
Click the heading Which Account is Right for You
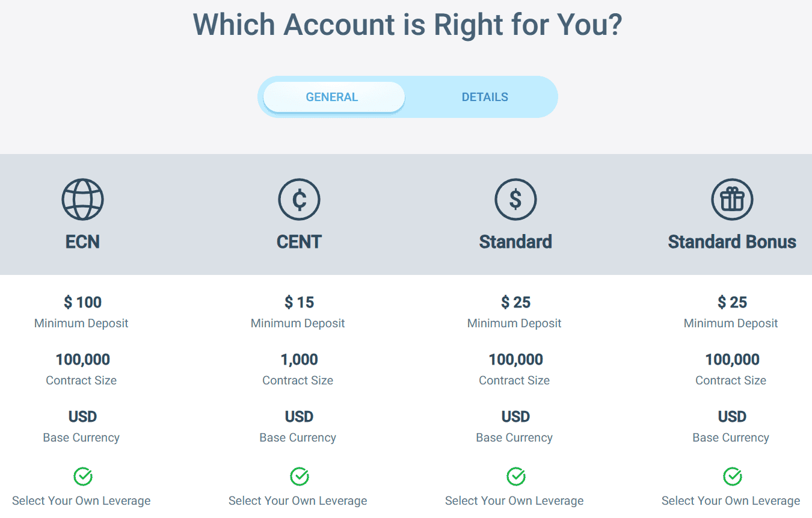tap(407, 25)
